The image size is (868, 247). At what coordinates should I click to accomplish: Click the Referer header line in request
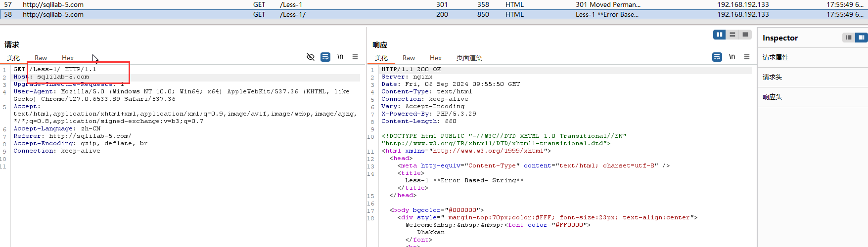pyautogui.click(x=72, y=136)
